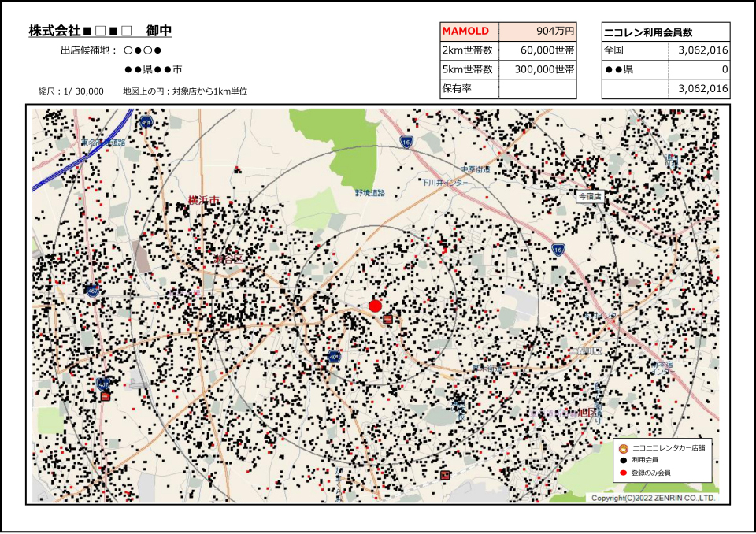Viewport: 756px width, 534px height.
Task: Click the 旭区 map label
Action: [x=586, y=413]
